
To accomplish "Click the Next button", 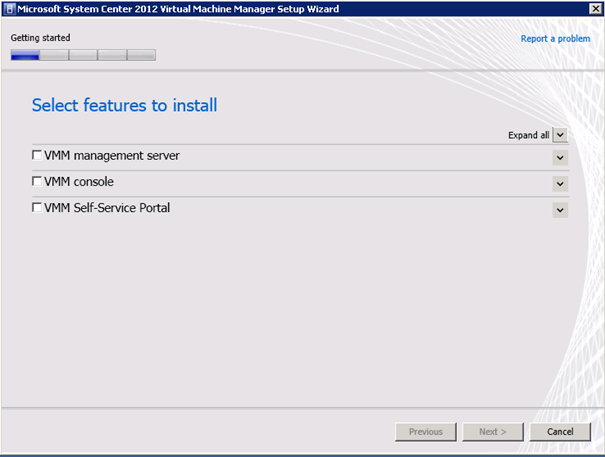I will click(x=493, y=432).
